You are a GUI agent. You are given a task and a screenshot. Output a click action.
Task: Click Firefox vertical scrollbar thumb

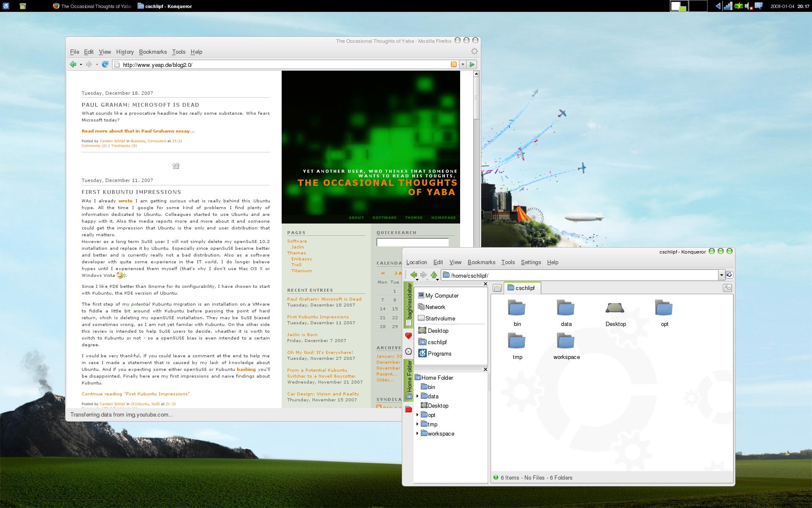(476, 98)
